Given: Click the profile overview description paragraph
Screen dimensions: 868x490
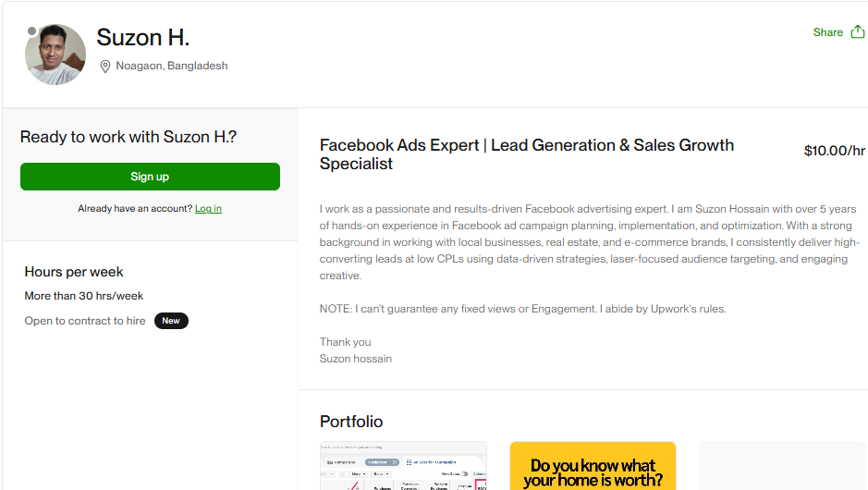Looking at the screenshot, I should pyautogui.click(x=588, y=242).
